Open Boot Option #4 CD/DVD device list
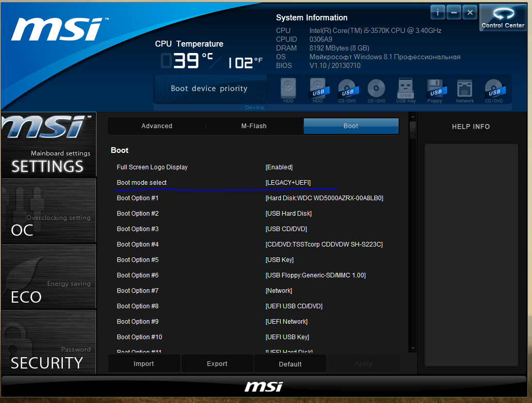 [324, 244]
